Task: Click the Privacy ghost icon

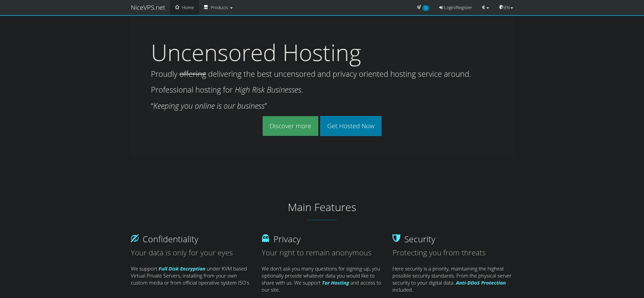Action: tap(266, 238)
